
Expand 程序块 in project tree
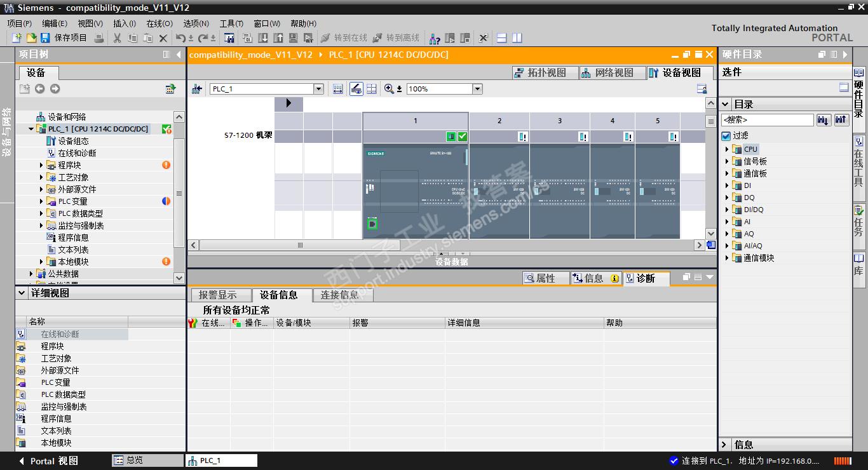point(42,165)
